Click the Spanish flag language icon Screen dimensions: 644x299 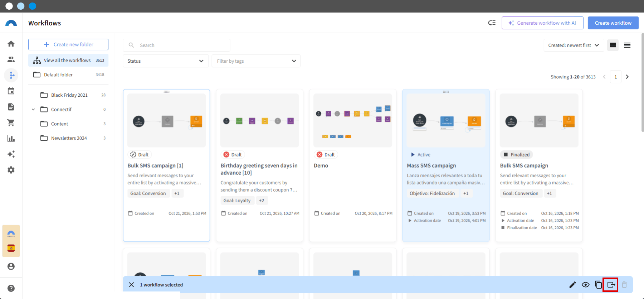(x=11, y=248)
